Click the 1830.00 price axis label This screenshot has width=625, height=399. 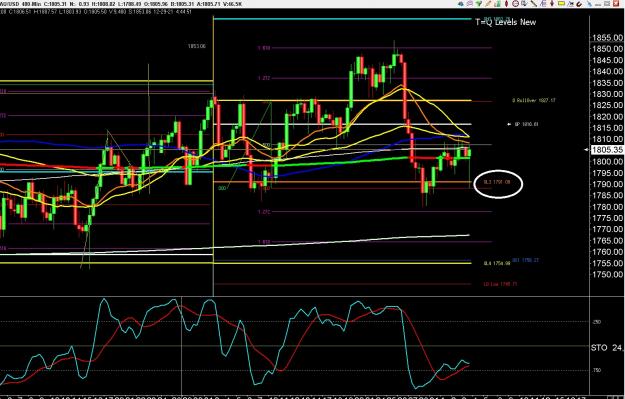607,94
